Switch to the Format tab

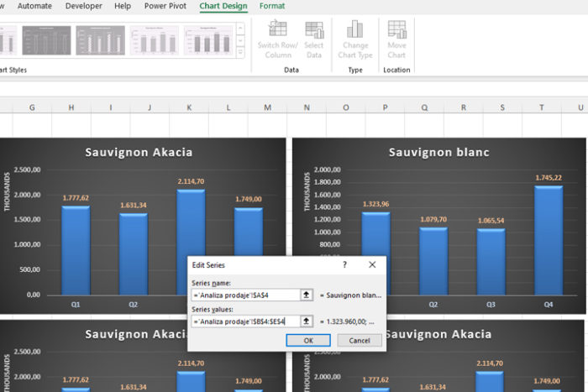(272, 6)
